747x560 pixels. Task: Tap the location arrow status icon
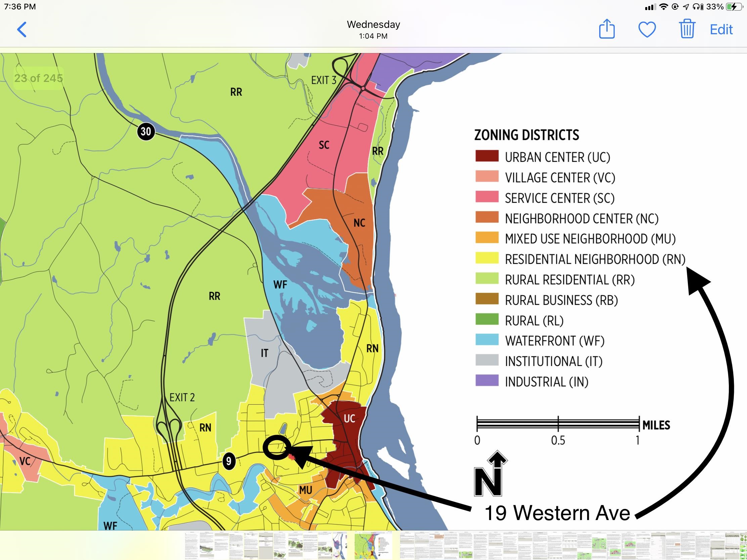pos(686,7)
